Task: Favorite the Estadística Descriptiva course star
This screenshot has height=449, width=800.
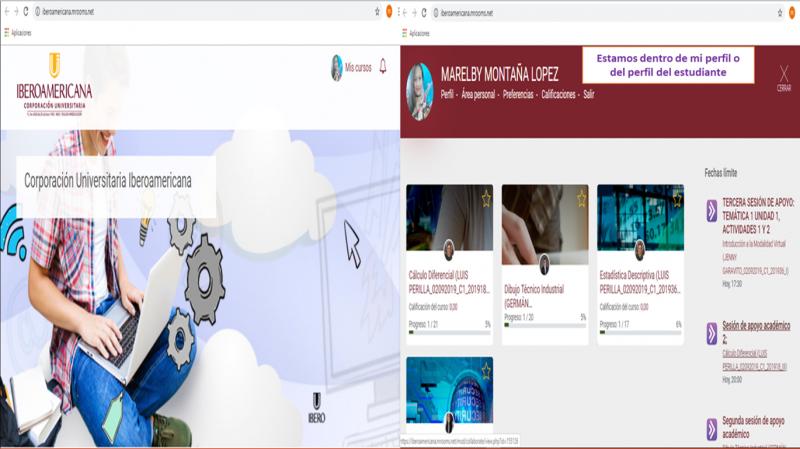Action: [x=677, y=198]
